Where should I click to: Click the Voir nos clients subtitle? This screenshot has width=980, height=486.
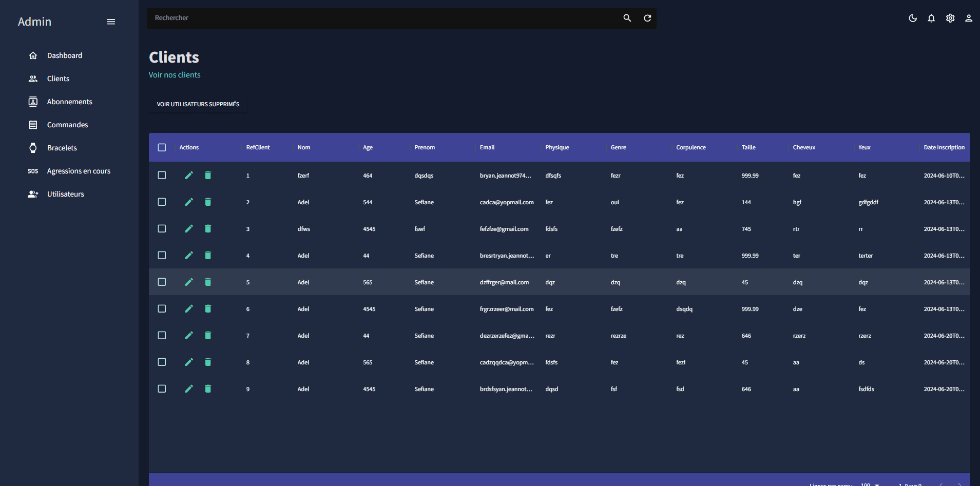[x=175, y=75]
